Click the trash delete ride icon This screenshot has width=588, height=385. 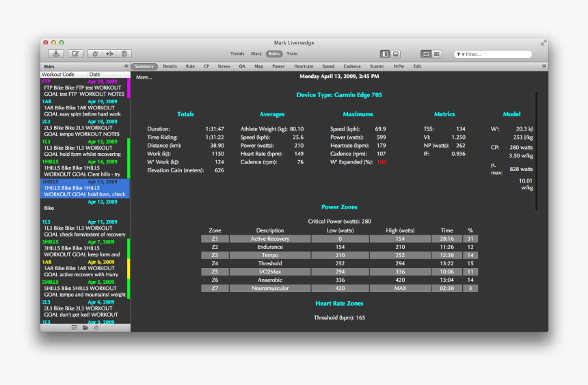tap(124, 53)
